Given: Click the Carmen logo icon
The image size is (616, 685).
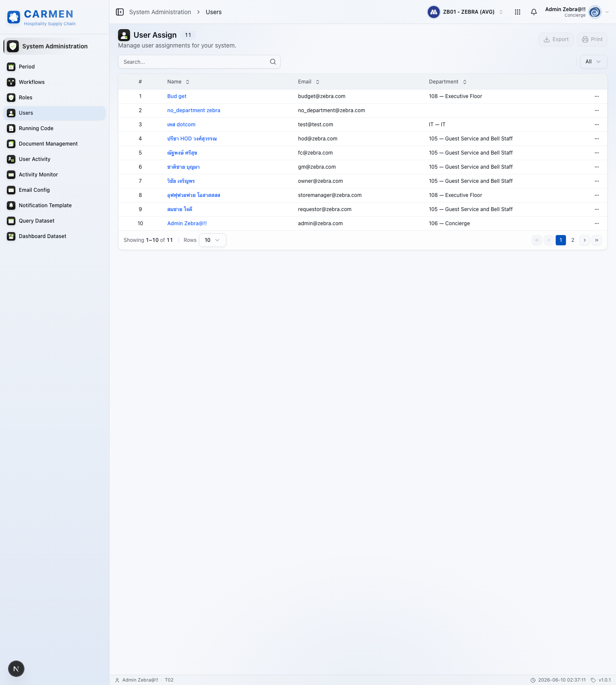Looking at the screenshot, I should pos(14,17).
